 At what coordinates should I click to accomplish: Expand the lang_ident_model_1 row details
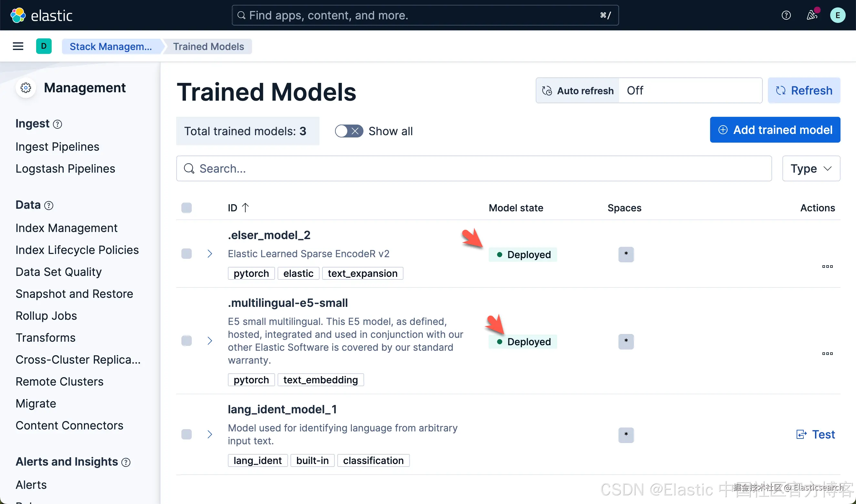pos(209,434)
